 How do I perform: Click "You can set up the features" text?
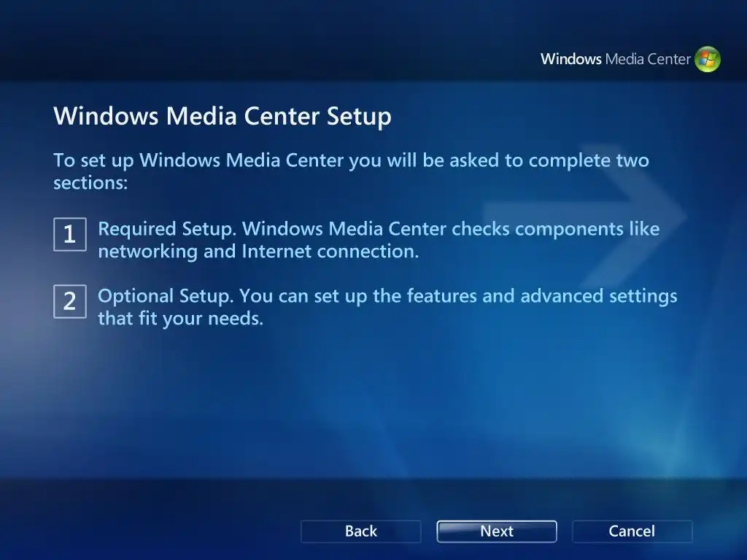pos(357,296)
